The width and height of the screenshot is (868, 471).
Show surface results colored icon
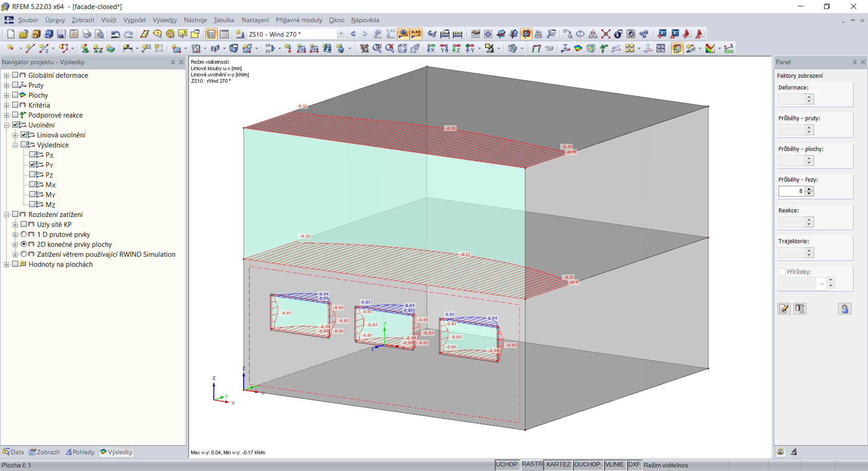tap(578, 48)
